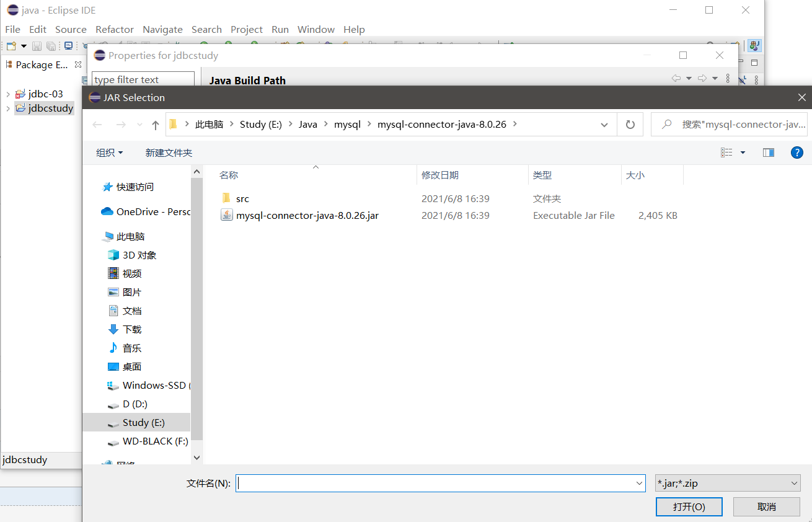Click Refresh icon beside address bar
This screenshot has width=812, height=522.
tap(630, 125)
